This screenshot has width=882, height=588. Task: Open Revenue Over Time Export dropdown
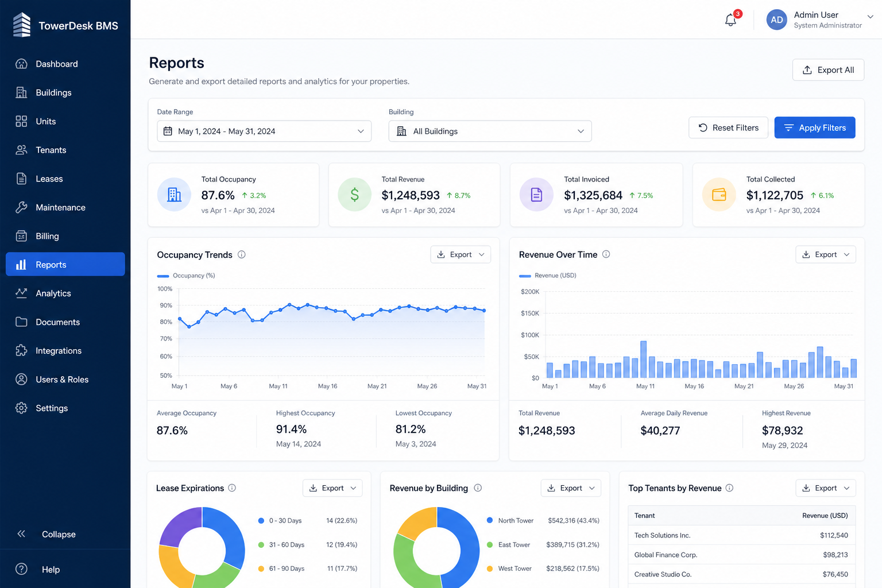pos(826,254)
